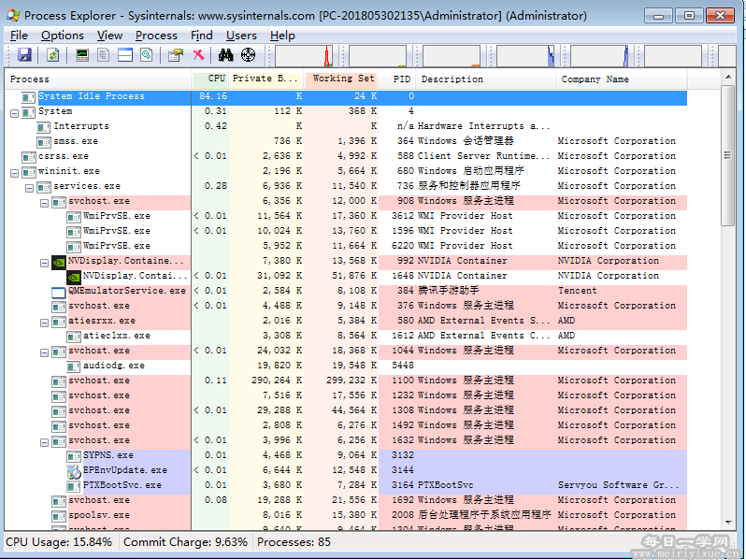Open the View menu
Viewport: 746px width, 560px height.
click(109, 36)
